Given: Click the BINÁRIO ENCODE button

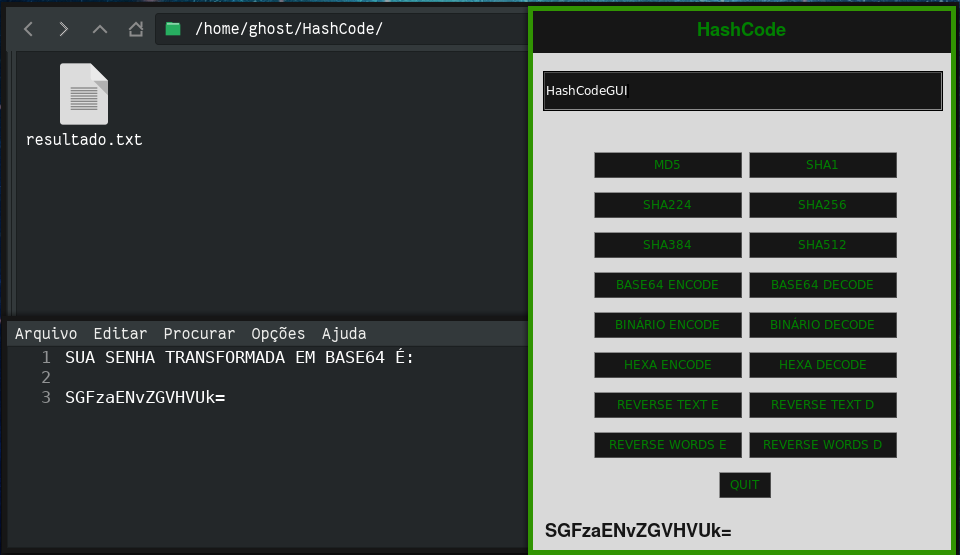Looking at the screenshot, I should (667, 325).
